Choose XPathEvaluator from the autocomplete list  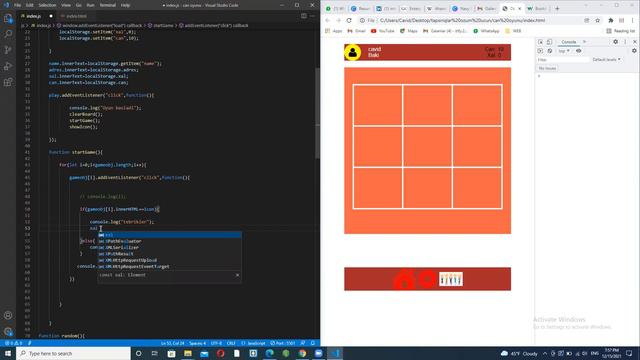point(169,241)
